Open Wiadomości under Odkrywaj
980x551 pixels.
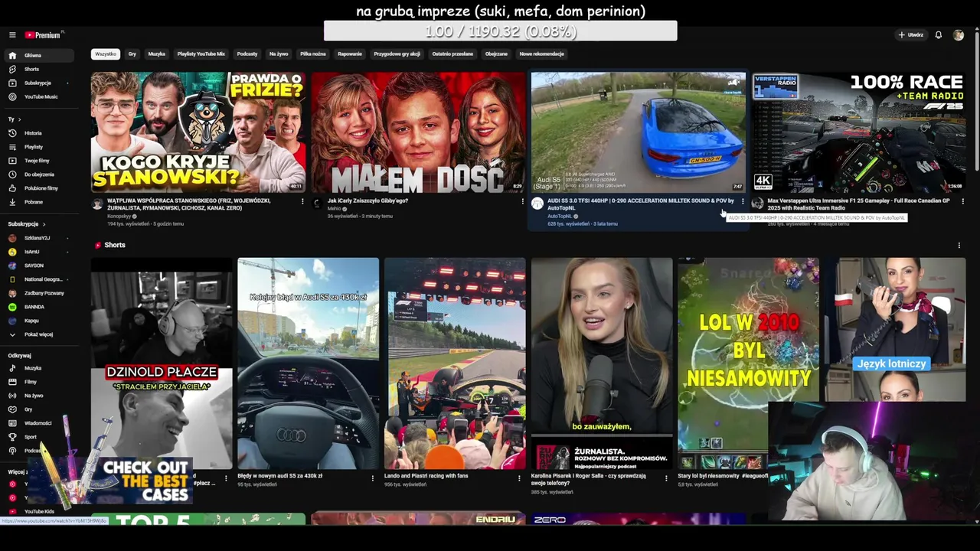[38, 423]
